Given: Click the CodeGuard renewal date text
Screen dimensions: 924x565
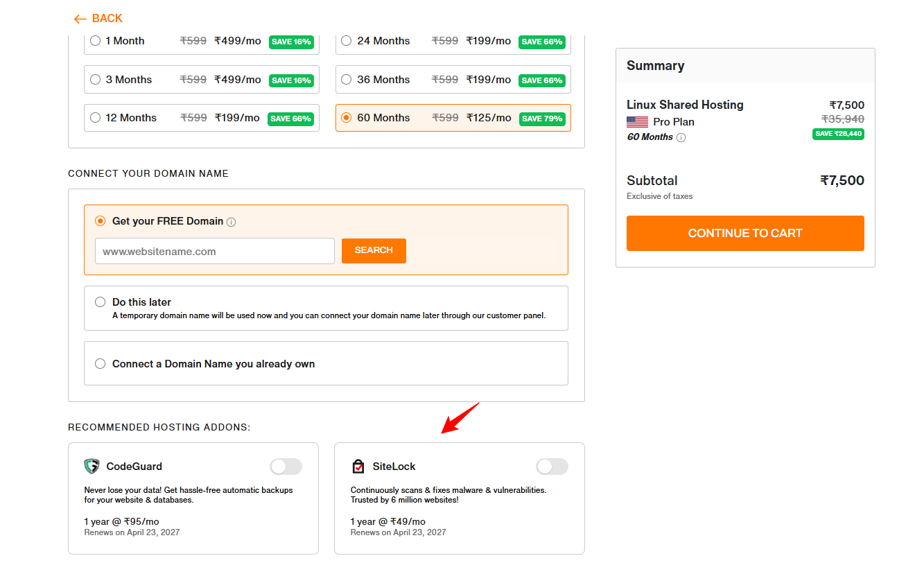Looking at the screenshot, I should tap(132, 532).
